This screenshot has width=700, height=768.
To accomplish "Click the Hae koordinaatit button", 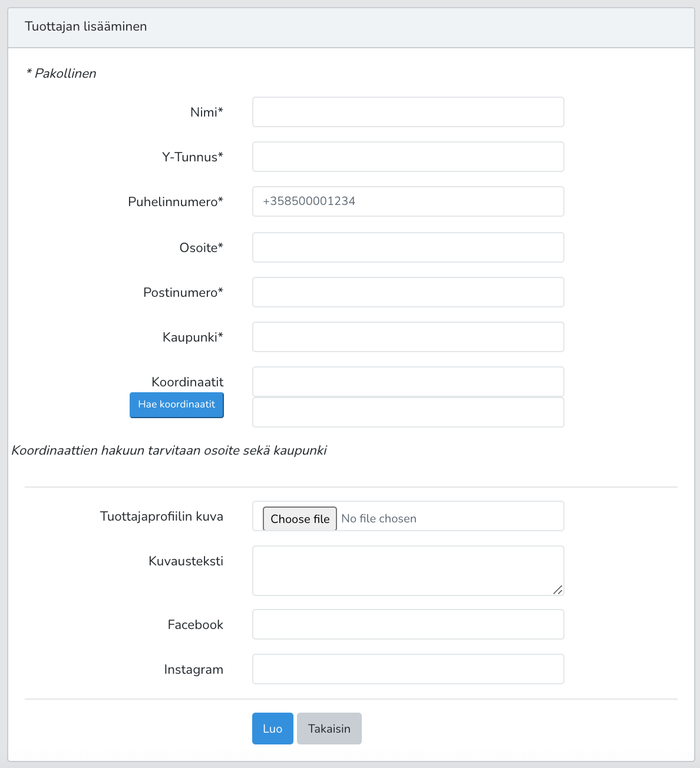I will [x=177, y=405].
